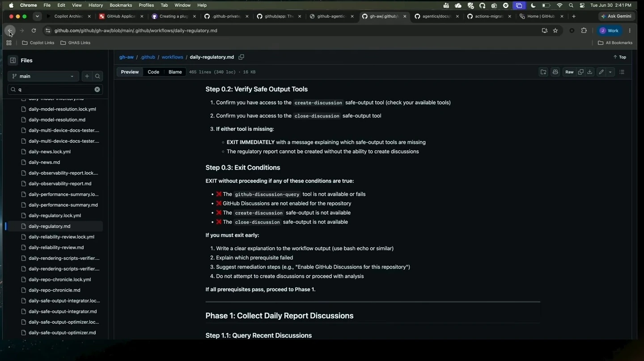Switch to the Home | GitHub tab

[x=541, y=16]
